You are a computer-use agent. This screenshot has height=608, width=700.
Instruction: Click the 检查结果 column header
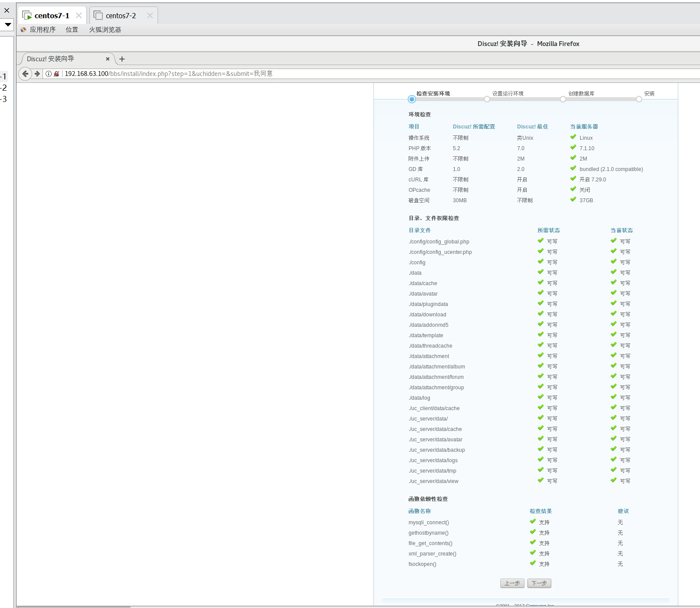point(541,511)
